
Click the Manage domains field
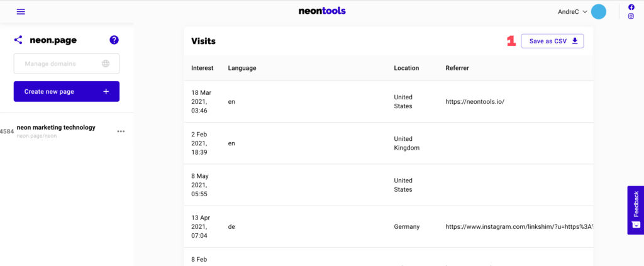pos(67,64)
